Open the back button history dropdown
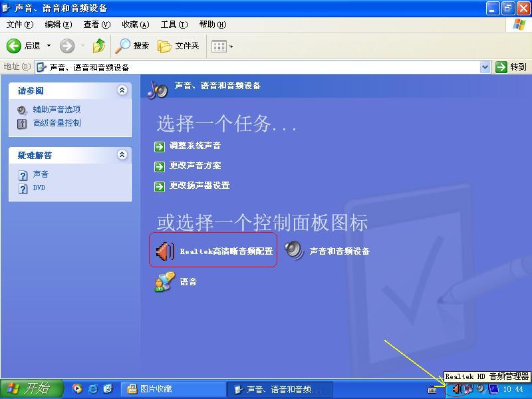The height and width of the screenshot is (399, 532). [49, 46]
